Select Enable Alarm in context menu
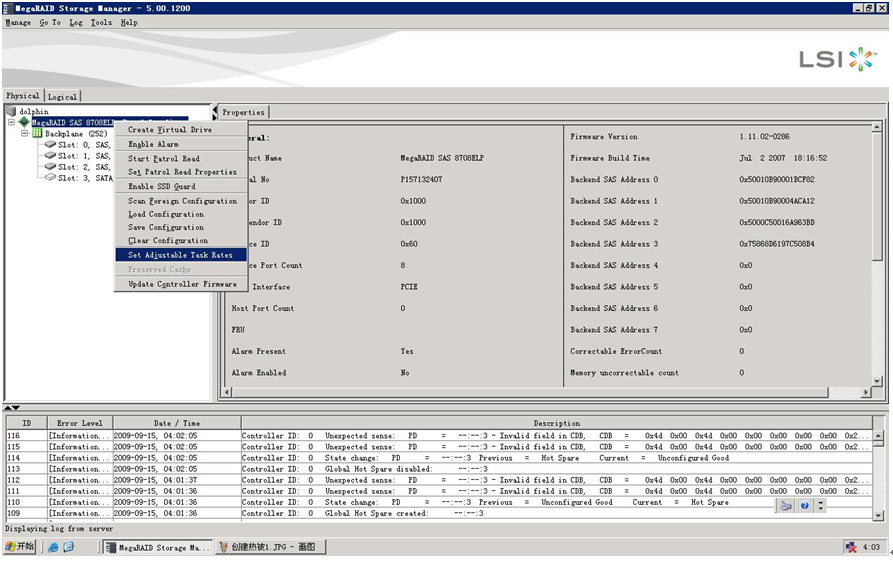Image resolution: width=893 pixels, height=561 pixels. click(x=153, y=144)
